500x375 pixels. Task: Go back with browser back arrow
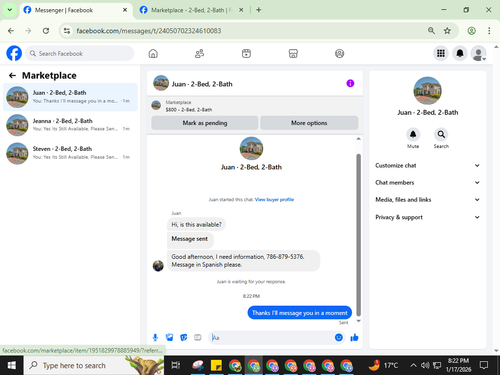[x=11, y=31]
